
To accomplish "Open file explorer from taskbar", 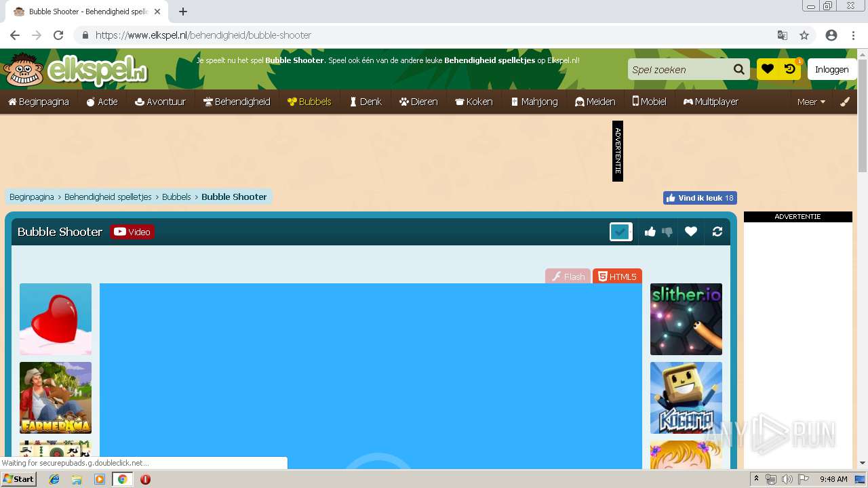I will tap(77, 479).
